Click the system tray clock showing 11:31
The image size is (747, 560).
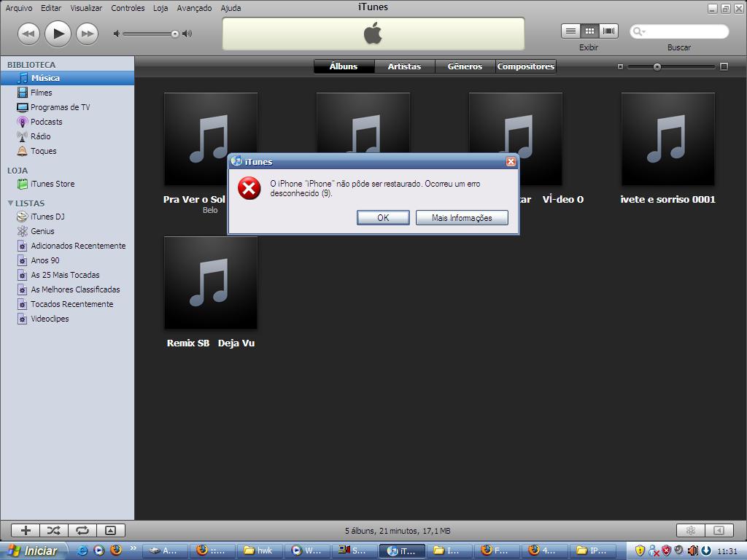727,551
